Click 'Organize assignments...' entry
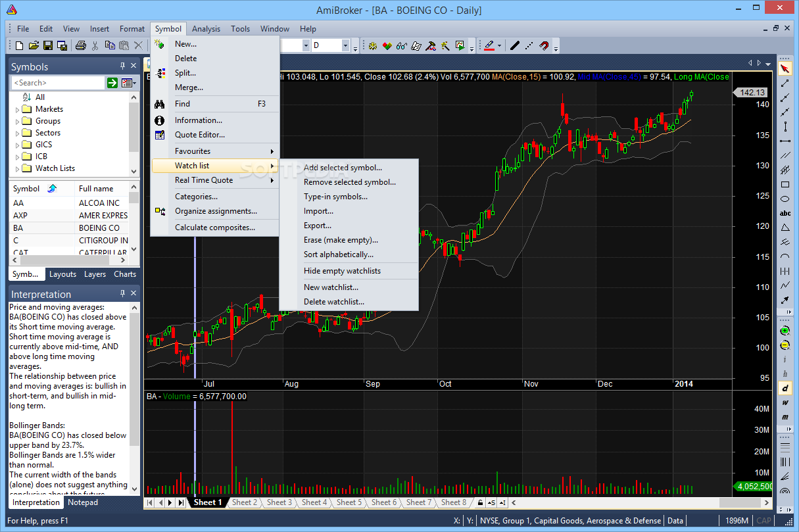 (215, 211)
